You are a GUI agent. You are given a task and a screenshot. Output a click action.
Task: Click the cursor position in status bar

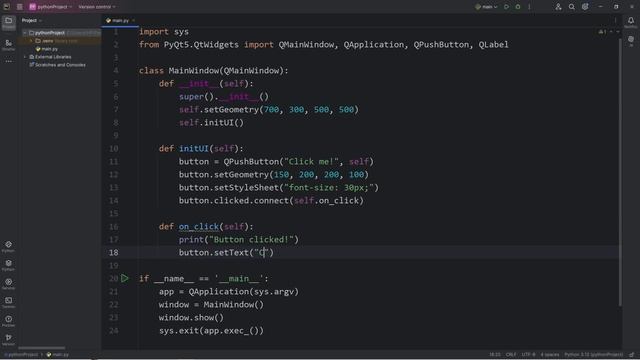click(x=495, y=355)
